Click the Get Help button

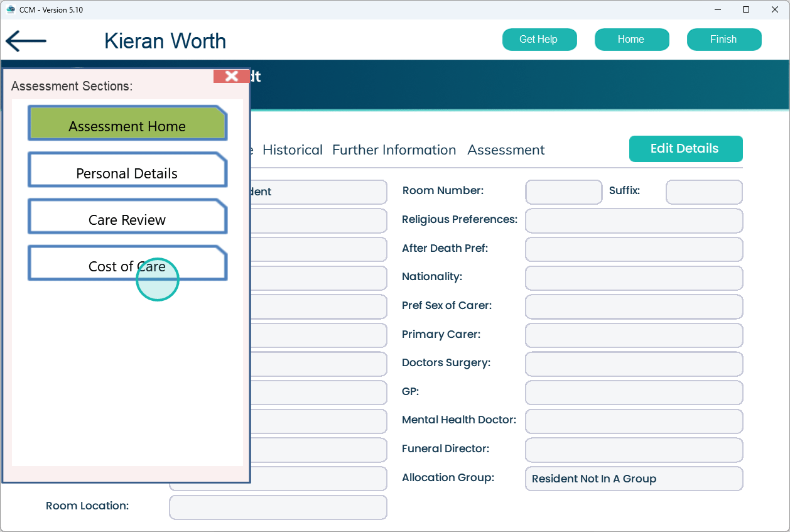point(539,39)
